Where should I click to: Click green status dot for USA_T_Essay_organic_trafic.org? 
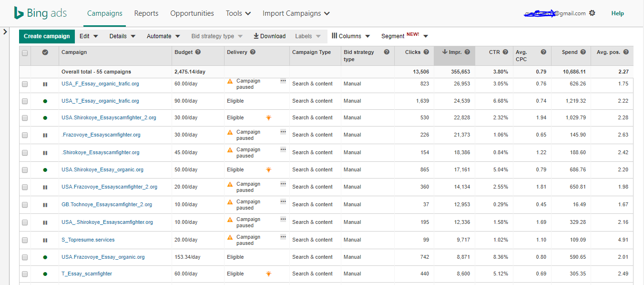coord(45,101)
